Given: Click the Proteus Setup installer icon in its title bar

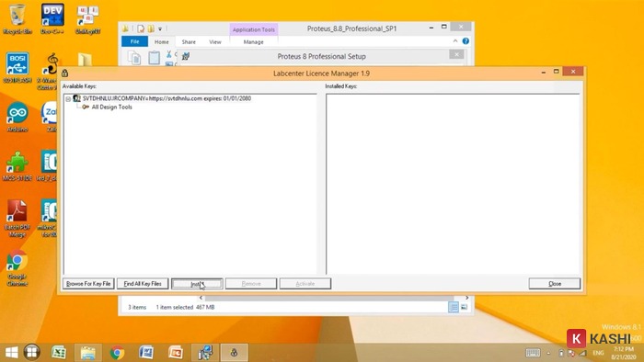Looking at the screenshot, I should click(x=186, y=56).
